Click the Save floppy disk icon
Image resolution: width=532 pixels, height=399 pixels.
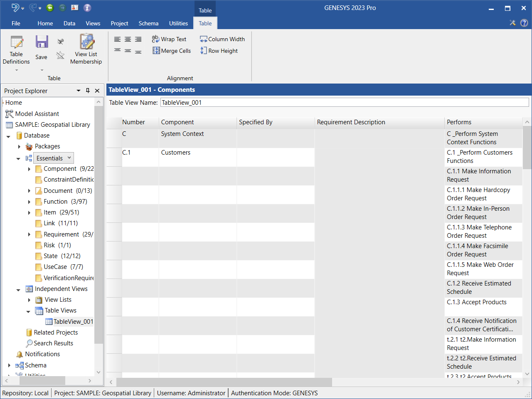(x=42, y=42)
